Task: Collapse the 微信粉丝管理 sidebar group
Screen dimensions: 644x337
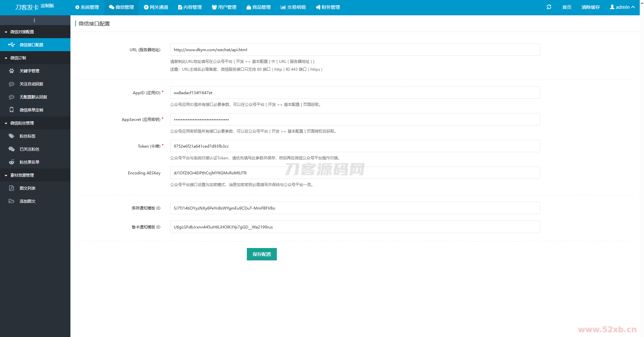Action: [22, 123]
